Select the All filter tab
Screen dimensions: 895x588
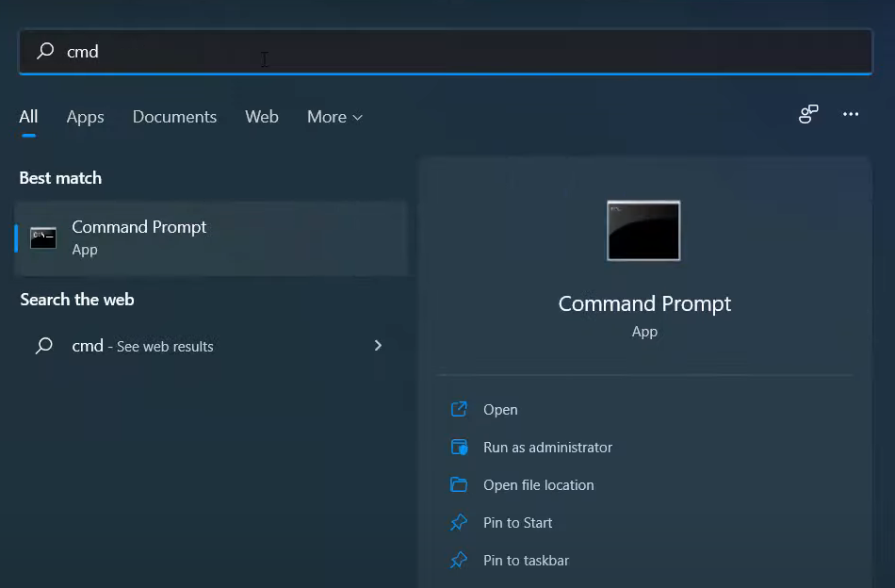pyautogui.click(x=28, y=117)
